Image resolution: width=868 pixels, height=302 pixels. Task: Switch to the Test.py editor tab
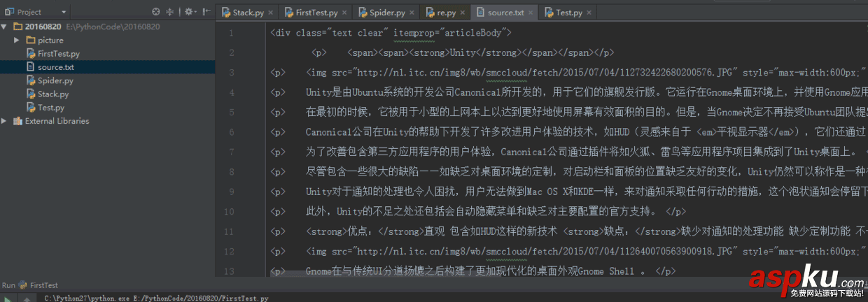pyautogui.click(x=568, y=13)
